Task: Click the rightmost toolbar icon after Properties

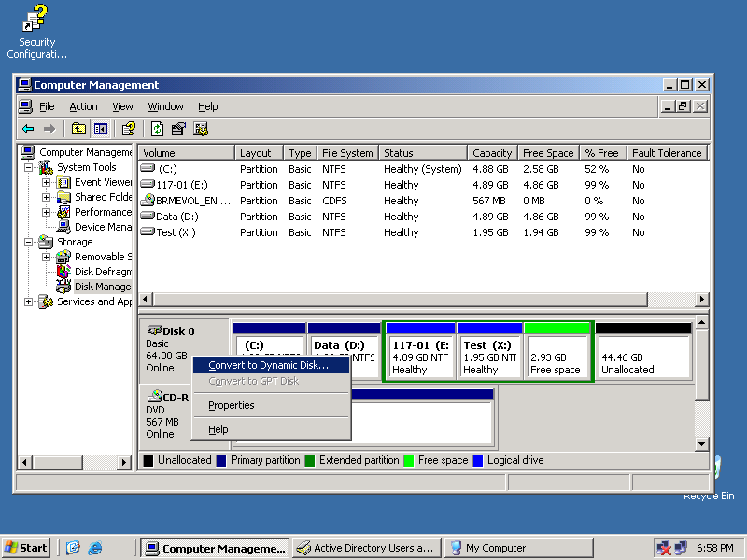Action: [201, 129]
